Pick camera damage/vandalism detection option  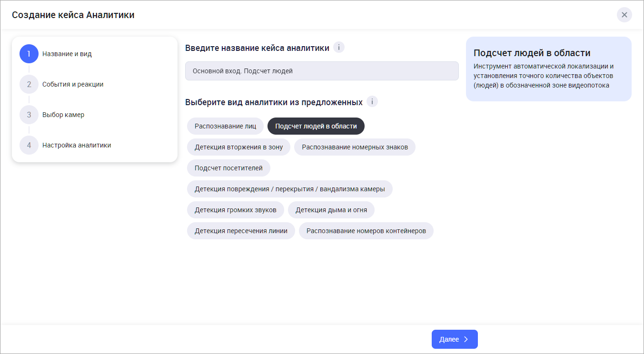289,189
